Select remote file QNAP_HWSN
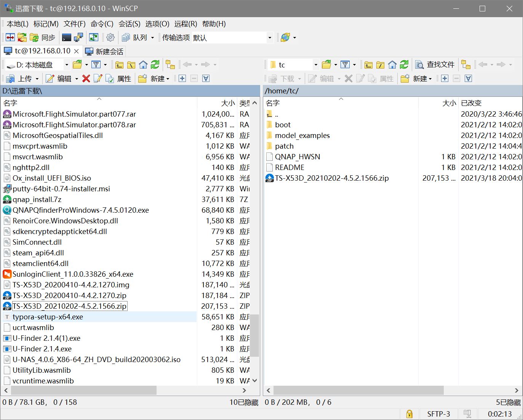This screenshot has width=523, height=420. click(x=297, y=157)
